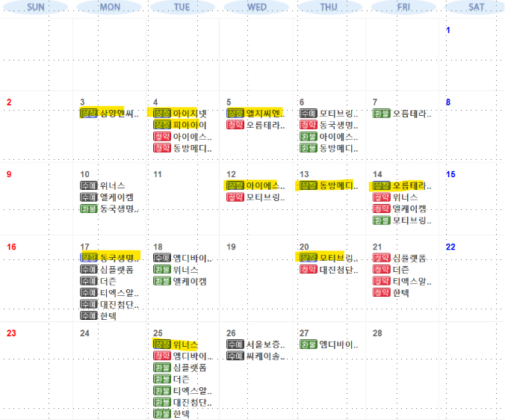The height and width of the screenshot is (420, 505).
Task: Open the 상장 위너스 entry on the 25th
Action: [176, 345]
